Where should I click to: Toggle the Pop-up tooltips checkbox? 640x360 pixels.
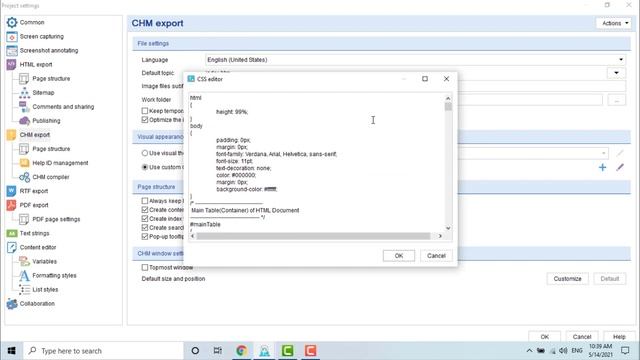click(x=145, y=237)
